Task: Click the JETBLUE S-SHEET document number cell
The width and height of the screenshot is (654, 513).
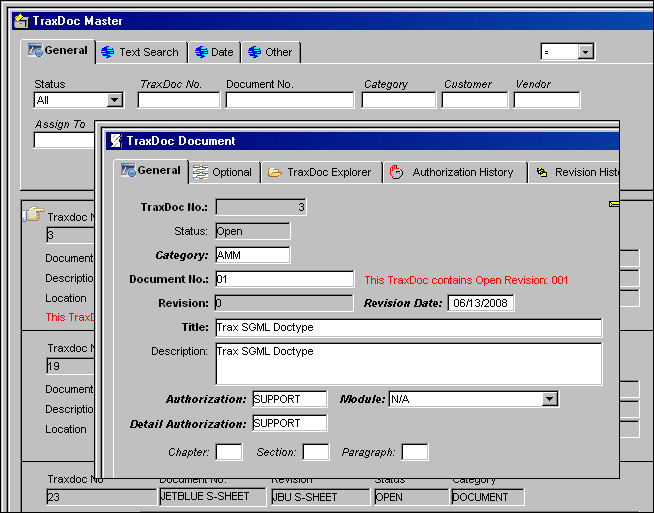Action: coord(213,497)
